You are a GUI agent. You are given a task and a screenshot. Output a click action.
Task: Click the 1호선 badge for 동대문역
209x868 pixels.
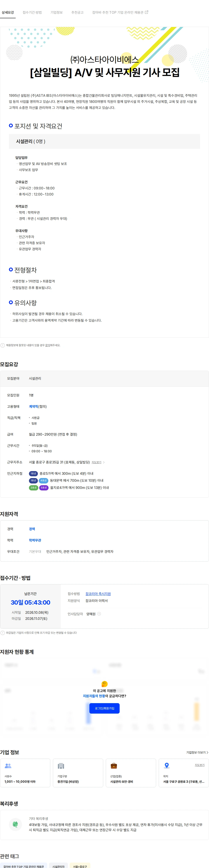pyautogui.click(x=33, y=480)
